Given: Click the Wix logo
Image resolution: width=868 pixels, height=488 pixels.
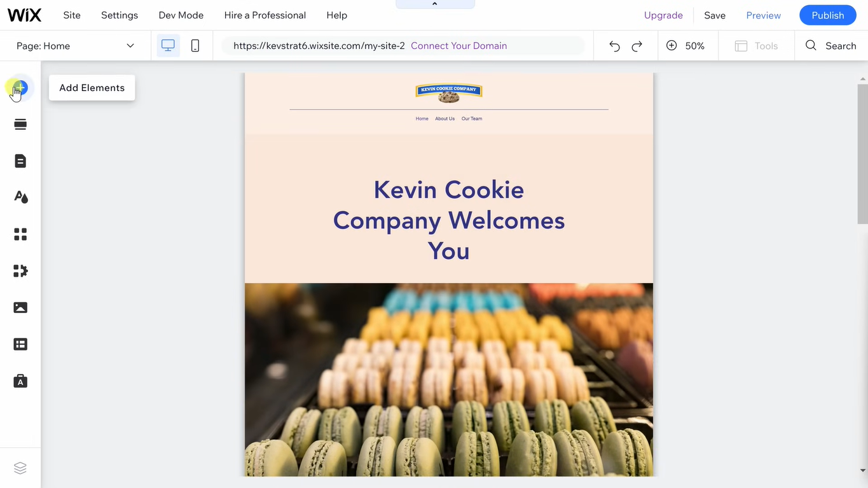Looking at the screenshot, I should (25, 15).
